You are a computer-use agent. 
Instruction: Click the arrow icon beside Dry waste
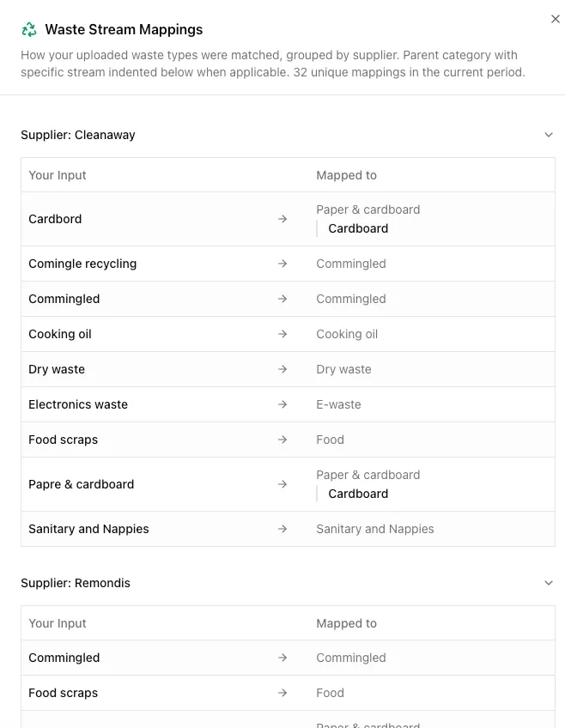click(282, 369)
